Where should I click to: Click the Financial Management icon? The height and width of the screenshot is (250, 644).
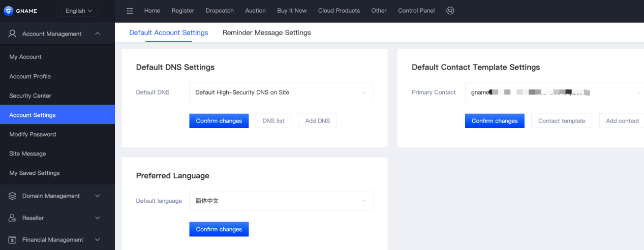pos(13,240)
